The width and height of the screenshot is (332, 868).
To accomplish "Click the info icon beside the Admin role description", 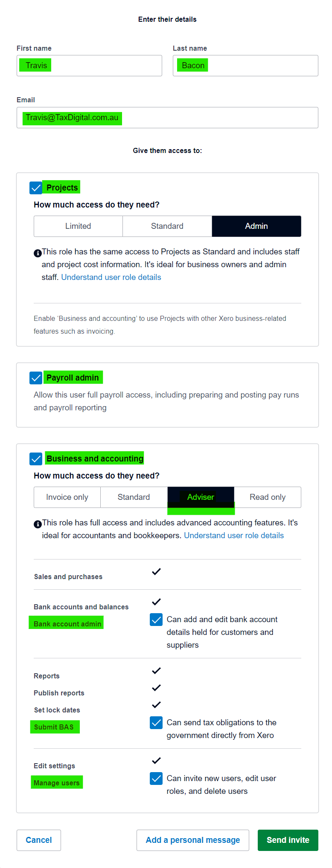I will 38,253.
